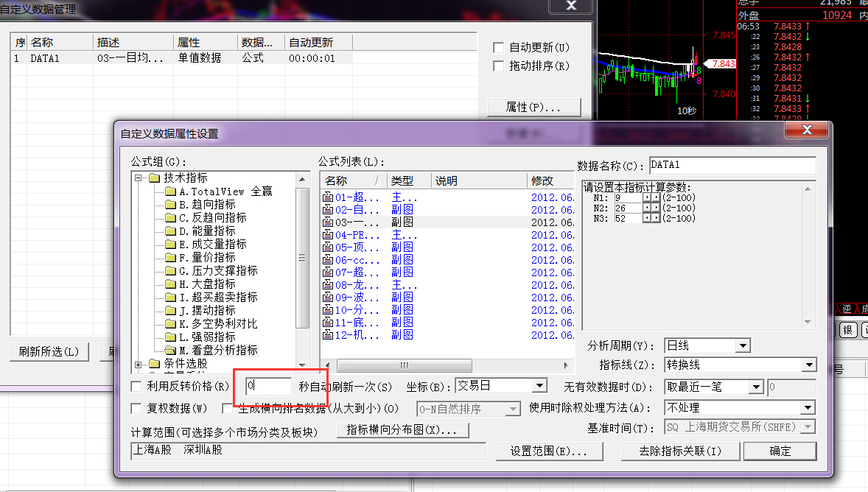Check the 复权数据(W) option
Viewport: 868px width, 492px height.
coord(136,408)
